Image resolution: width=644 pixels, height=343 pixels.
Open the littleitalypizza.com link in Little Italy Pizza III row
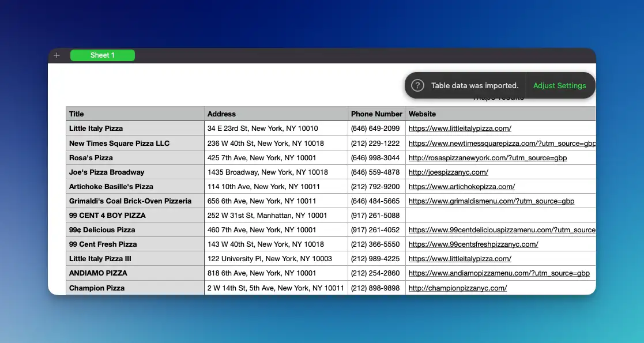point(460,259)
